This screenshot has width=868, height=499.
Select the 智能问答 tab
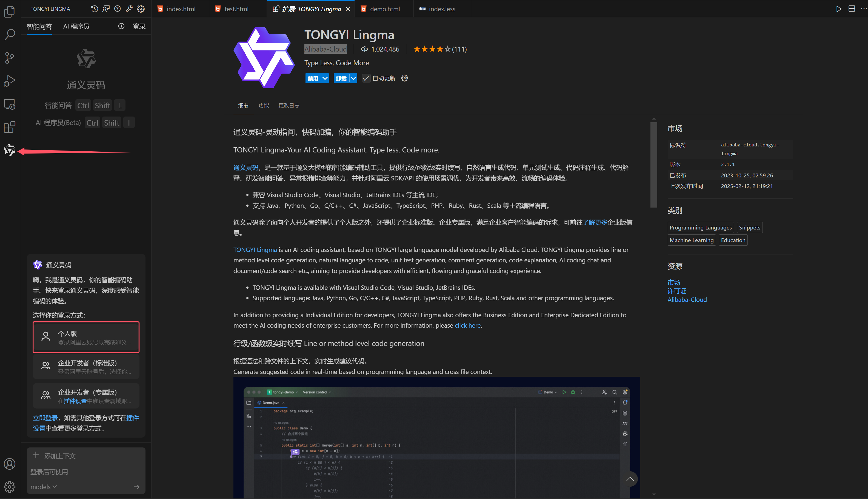tap(39, 26)
